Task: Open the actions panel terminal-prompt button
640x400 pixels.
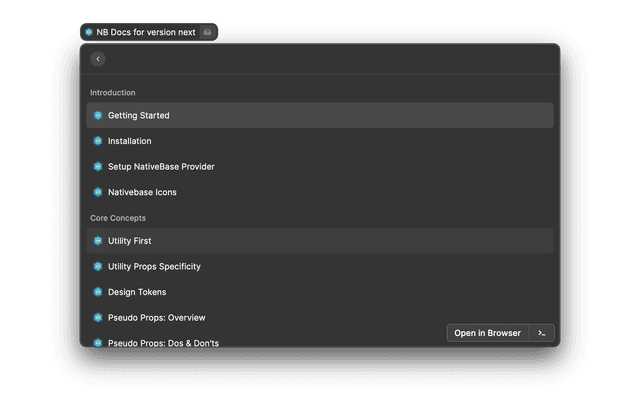Action: click(x=541, y=333)
